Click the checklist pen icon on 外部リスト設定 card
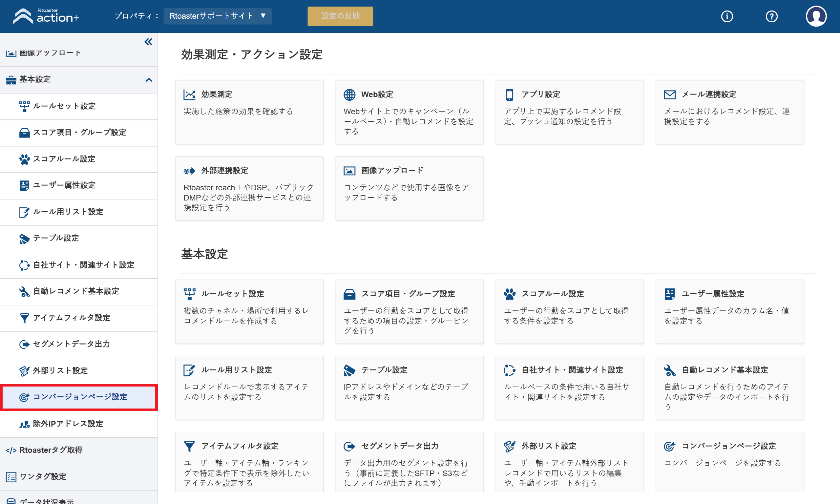 [509, 446]
